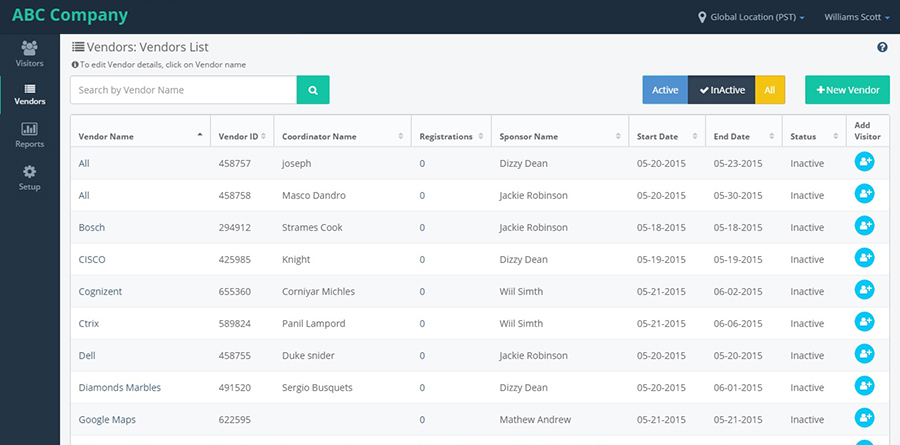Click coordinator name Duke snider
900x445 pixels.
[x=308, y=356]
